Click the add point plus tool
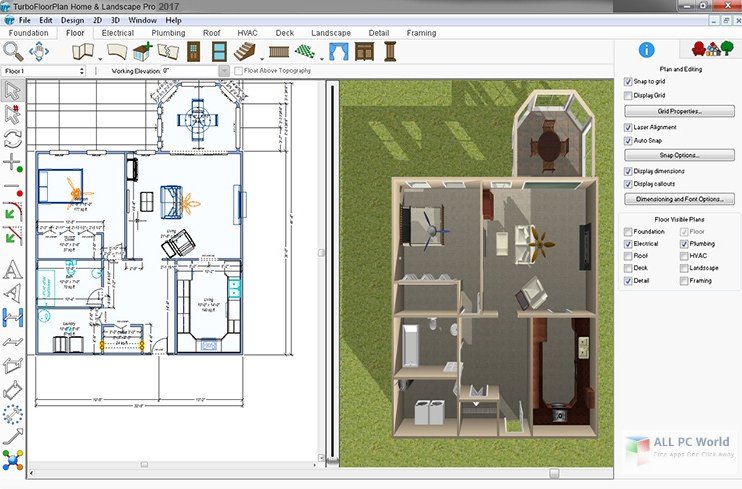This screenshot has height=489, width=742. [x=12, y=163]
